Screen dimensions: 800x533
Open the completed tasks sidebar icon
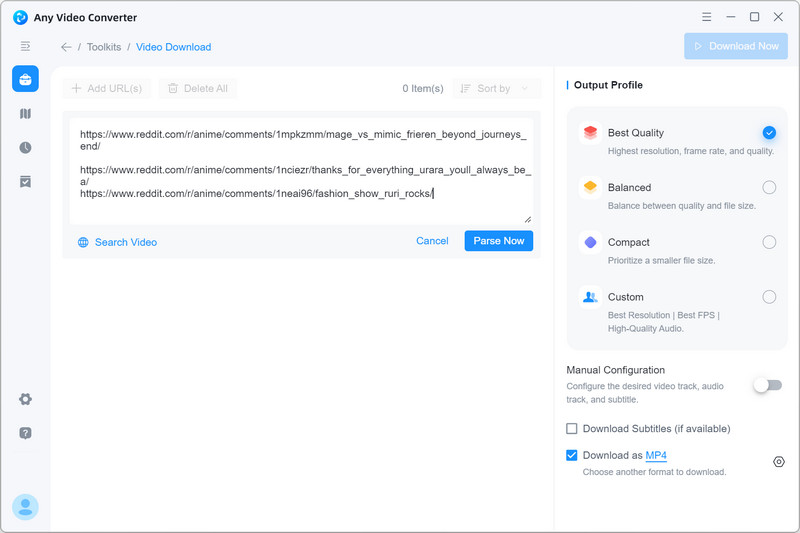(25, 181)
